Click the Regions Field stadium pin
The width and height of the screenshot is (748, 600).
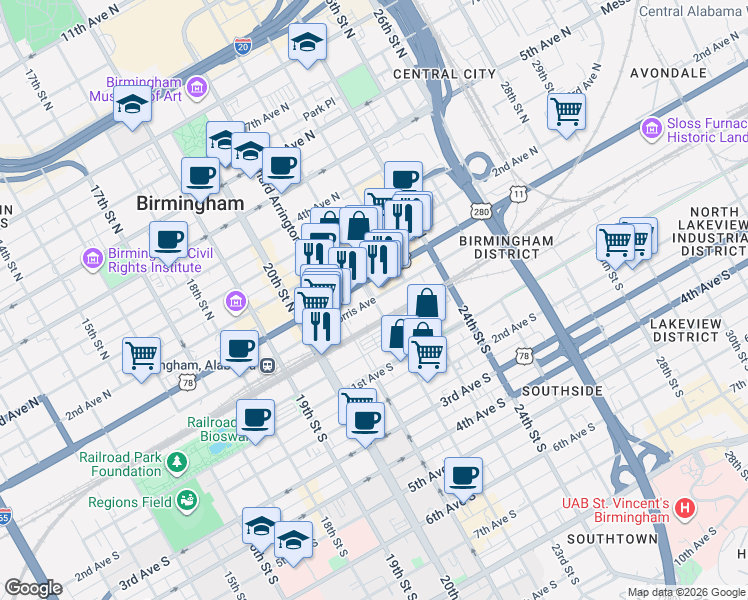187,501
